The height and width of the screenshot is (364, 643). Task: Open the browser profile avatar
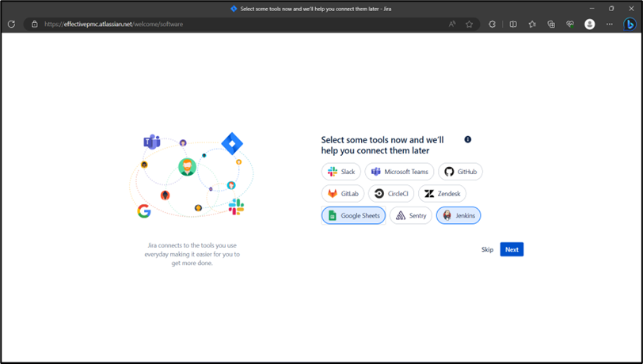[590, 25]
